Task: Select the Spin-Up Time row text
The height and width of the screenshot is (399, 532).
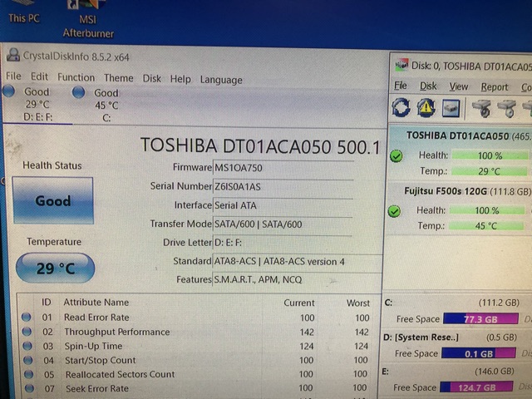Action: pos(93,346)
